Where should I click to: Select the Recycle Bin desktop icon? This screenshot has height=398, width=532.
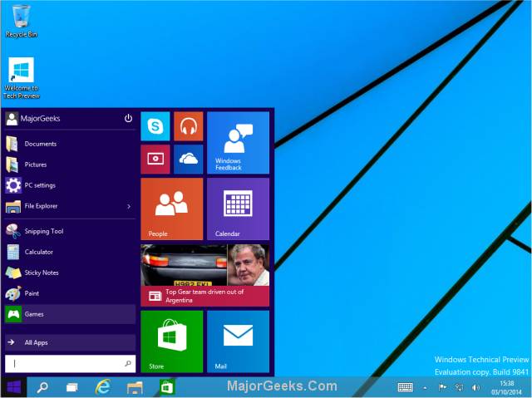21,21
